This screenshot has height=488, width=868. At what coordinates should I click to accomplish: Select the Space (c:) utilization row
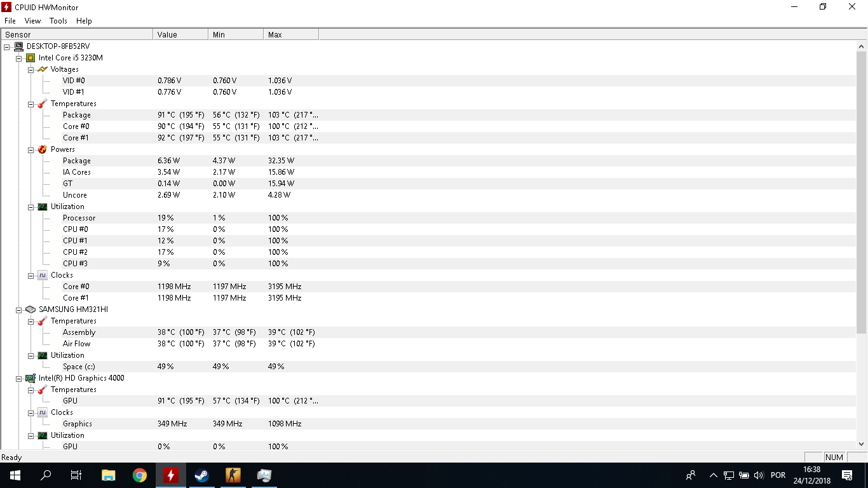point(428,367)
